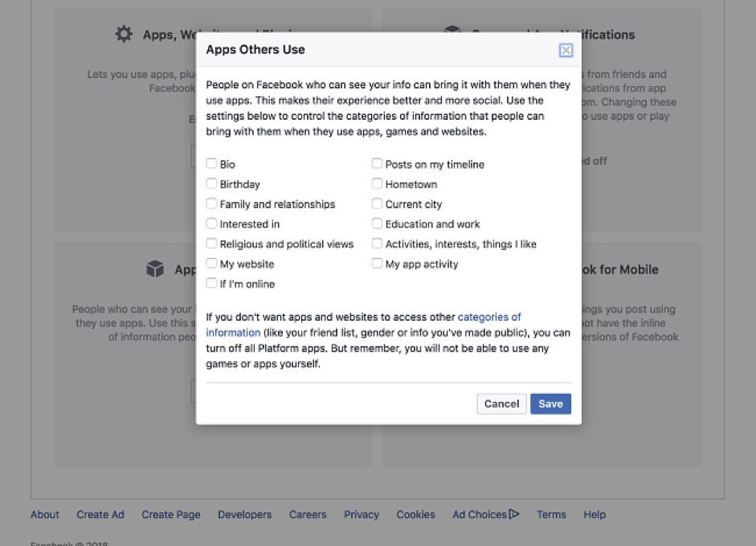Enable the If I'm online checkbox

(x=212, y=284)
